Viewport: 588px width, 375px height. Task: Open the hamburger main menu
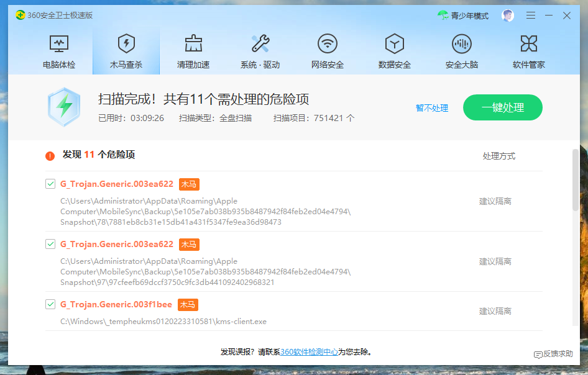531,16
